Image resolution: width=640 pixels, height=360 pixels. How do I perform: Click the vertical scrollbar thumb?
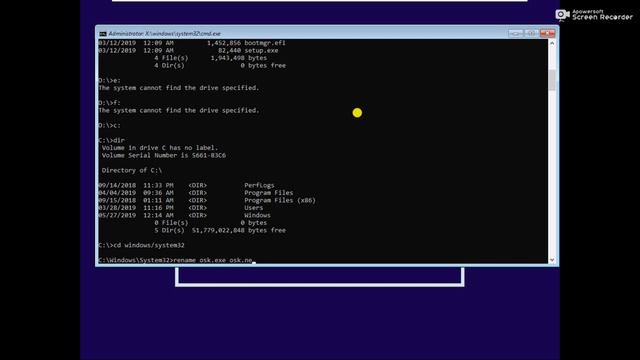coord(552,80)
